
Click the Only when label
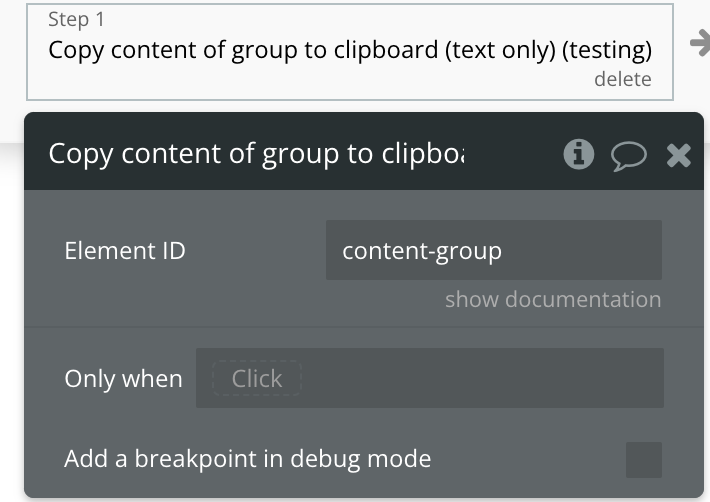[x=123, y=379]
